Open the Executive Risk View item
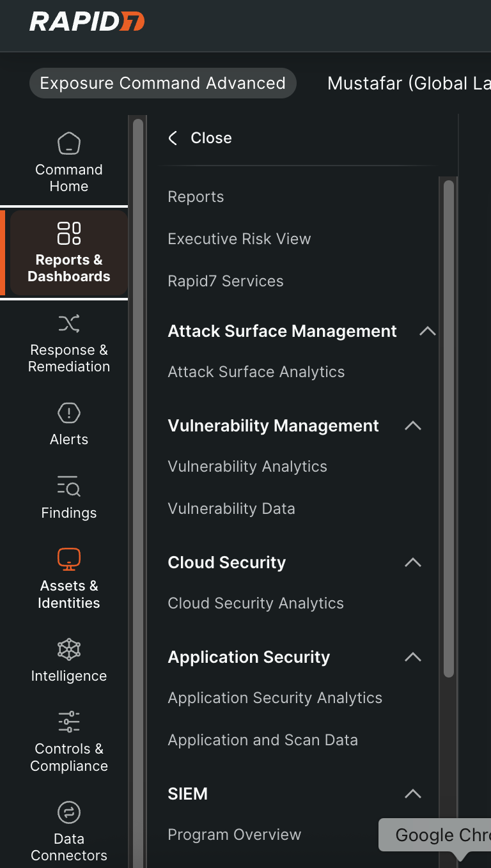 coord(239,239)
